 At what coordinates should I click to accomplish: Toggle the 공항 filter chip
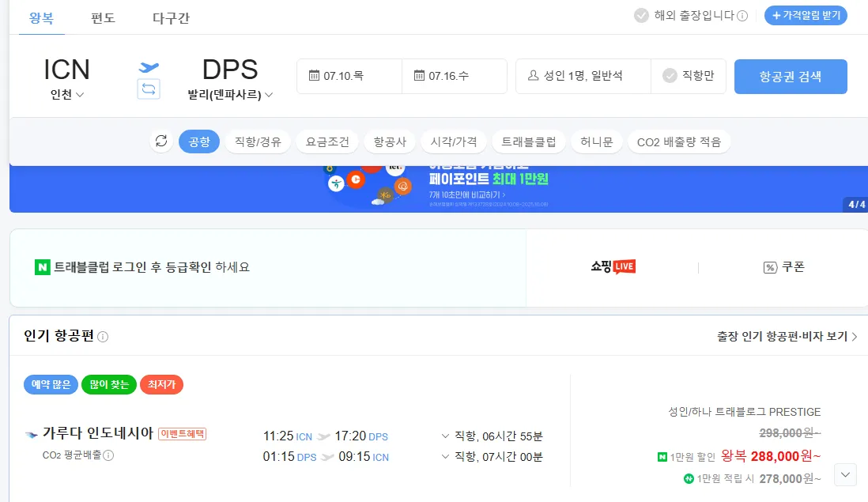point(199,141)
